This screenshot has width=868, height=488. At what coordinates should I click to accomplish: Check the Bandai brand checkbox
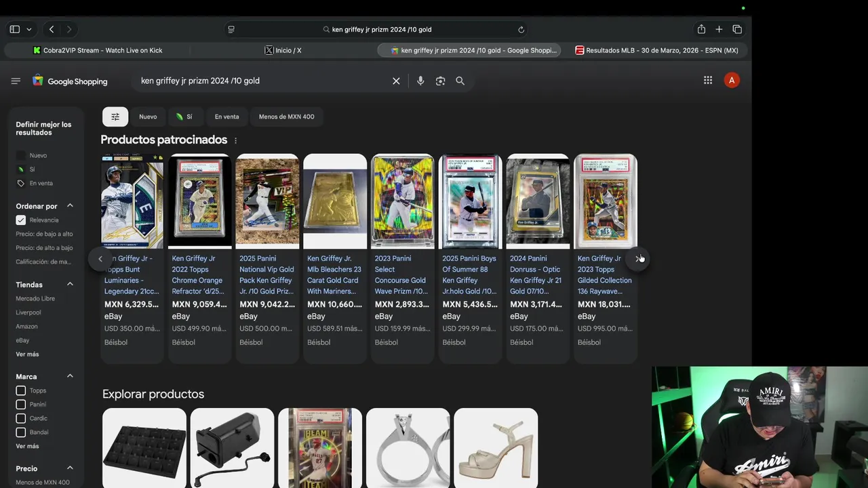(21, 432)
